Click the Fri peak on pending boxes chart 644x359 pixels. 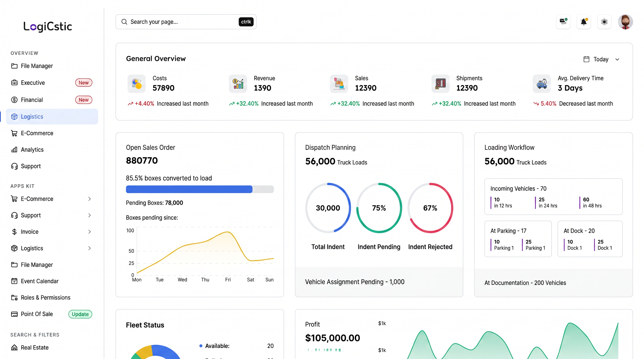[x=227, y=232]
